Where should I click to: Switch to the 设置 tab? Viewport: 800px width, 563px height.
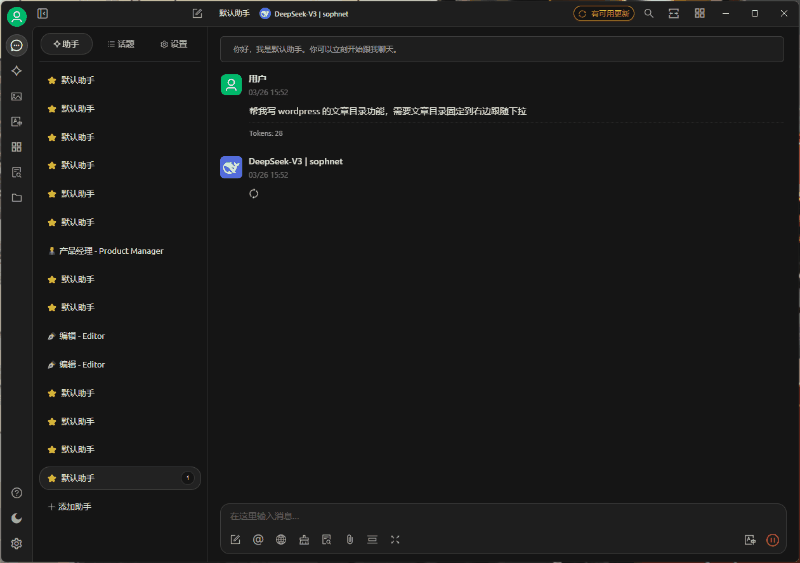click(x=173, y=44)
